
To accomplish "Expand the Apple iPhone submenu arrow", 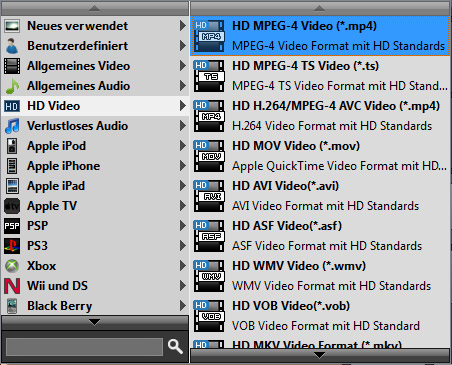I will [x=182, y=166].
